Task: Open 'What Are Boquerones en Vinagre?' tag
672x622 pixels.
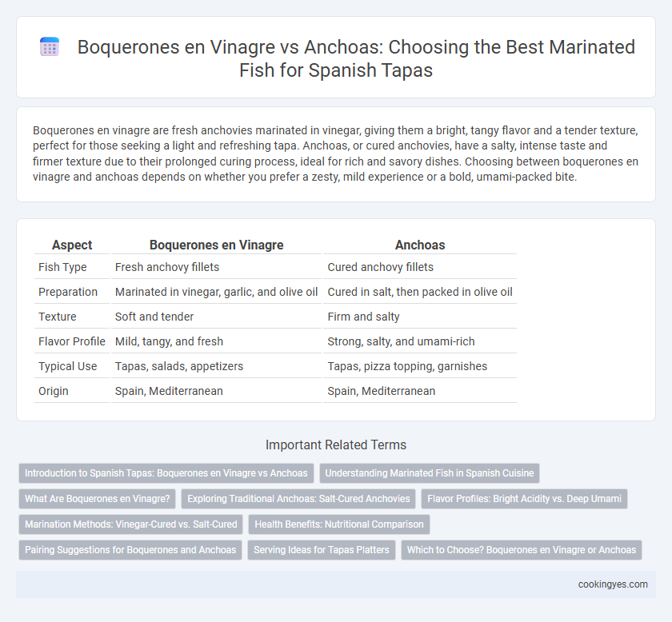Action: [98, 499]
